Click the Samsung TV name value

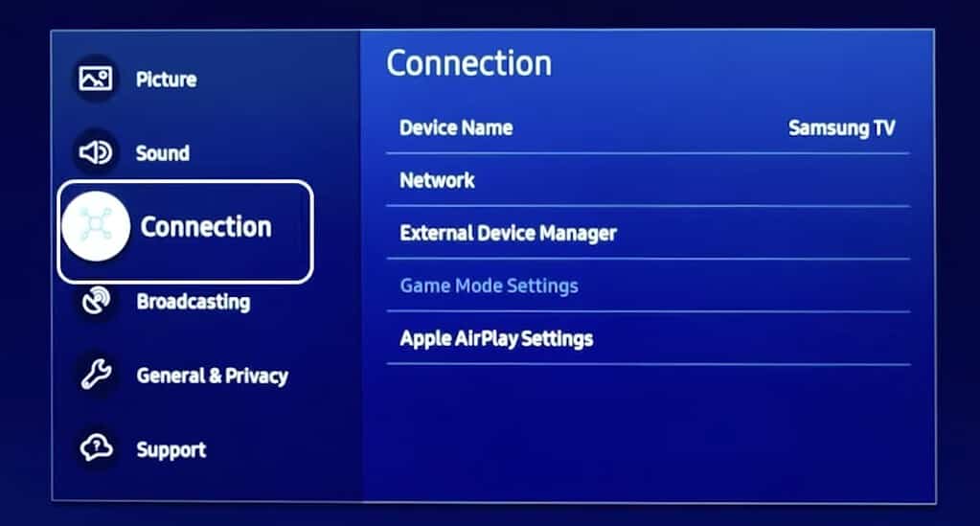click(x=841, y=127)
